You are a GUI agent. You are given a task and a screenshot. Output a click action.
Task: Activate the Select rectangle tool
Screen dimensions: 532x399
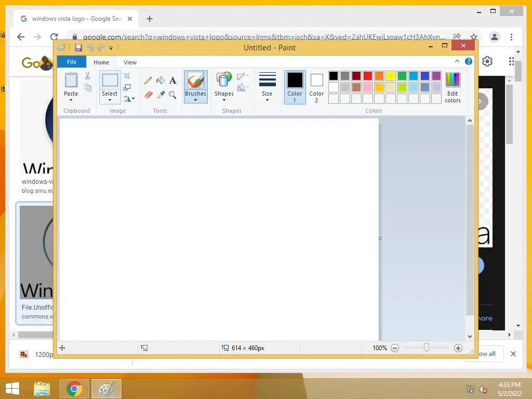coord(110,81)
